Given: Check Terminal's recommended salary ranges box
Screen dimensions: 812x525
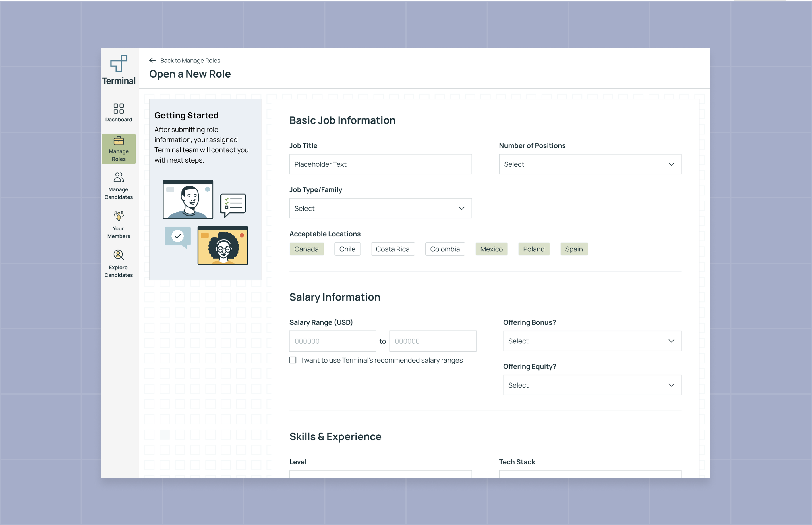Looking at the screenshot, I should (293, 360).
